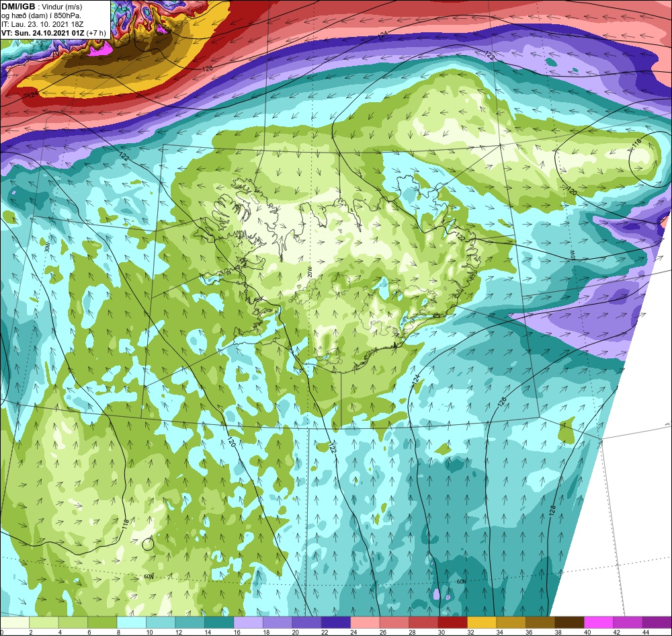The image size is (672, 636).
Task: Click the "DMI/IGB : Vindur (m/s)" title text
Action: pos(42,7)
